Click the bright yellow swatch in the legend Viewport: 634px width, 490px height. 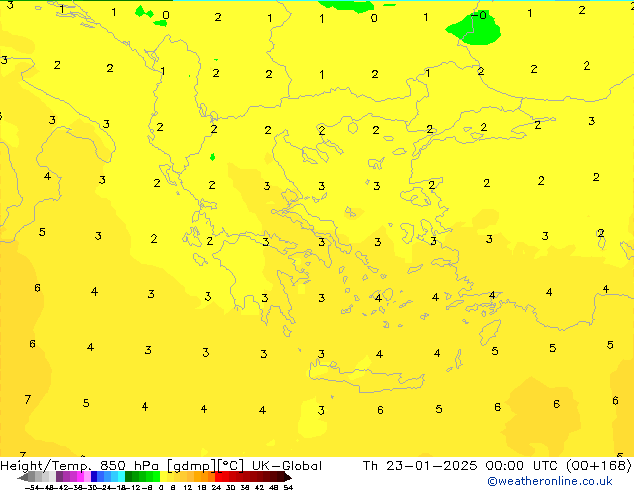[x=163, y=476]
